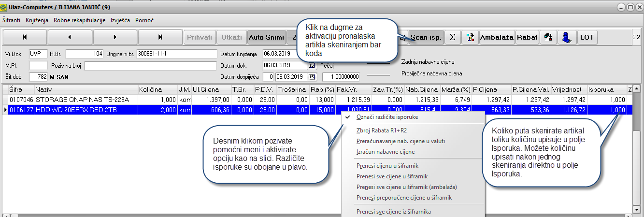Go to the previous record
Viewport: 644px width, 217px height.
coord(70,37)
